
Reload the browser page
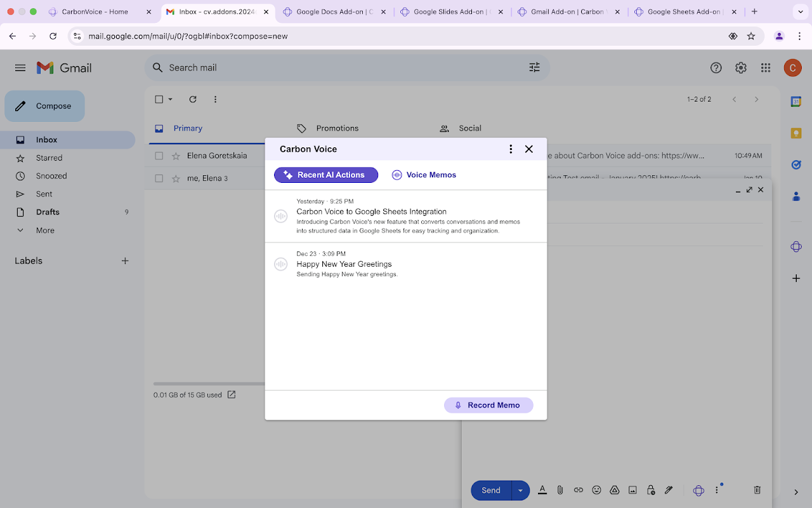(53, 36)
